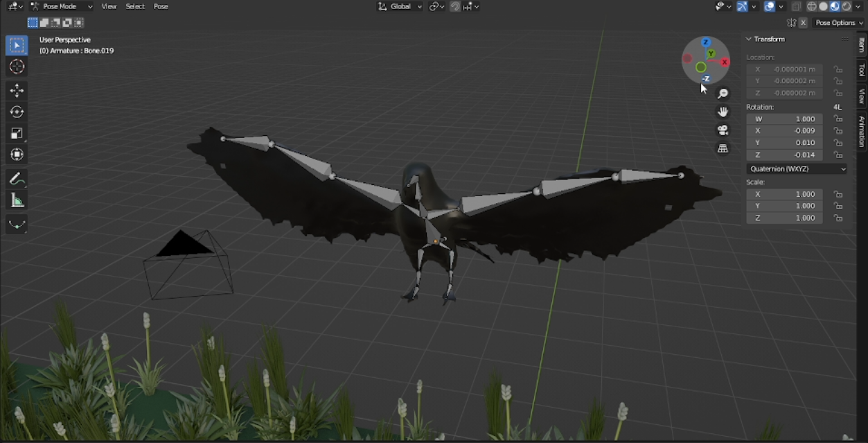Open the gizmo options dropdown arrow
The image size is (868, 443).
[754, 6]
